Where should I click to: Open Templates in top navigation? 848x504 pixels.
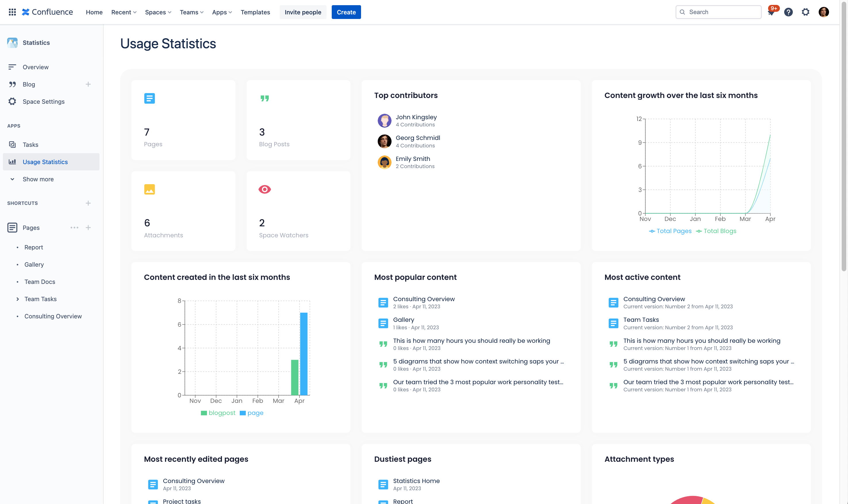point(255,12)
